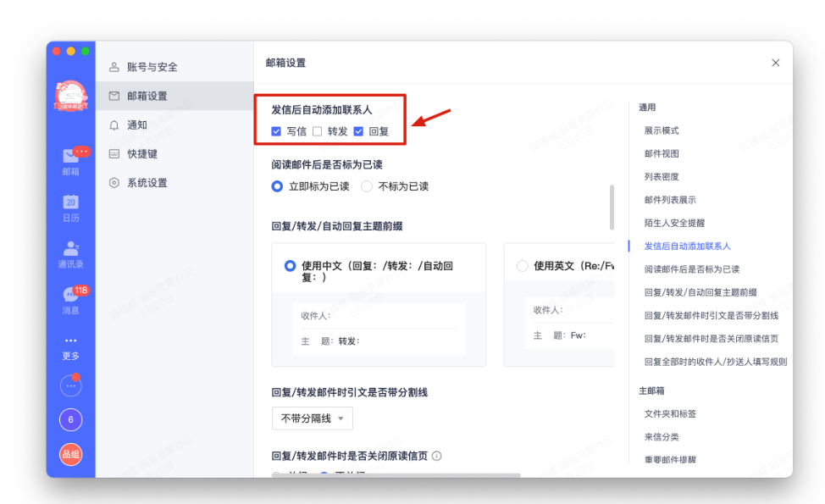This screenshot has height=504, width=825.
Task: Jump to 来信分类 in outline
Action: point(662,437)
